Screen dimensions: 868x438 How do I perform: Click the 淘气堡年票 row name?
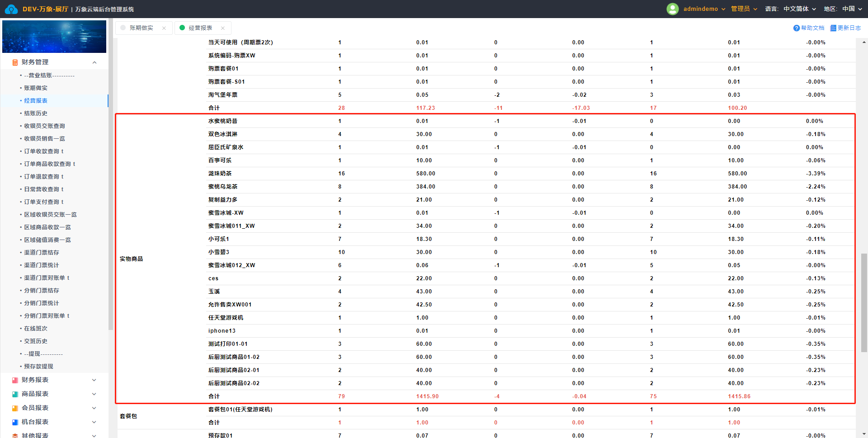coord(223,95)
